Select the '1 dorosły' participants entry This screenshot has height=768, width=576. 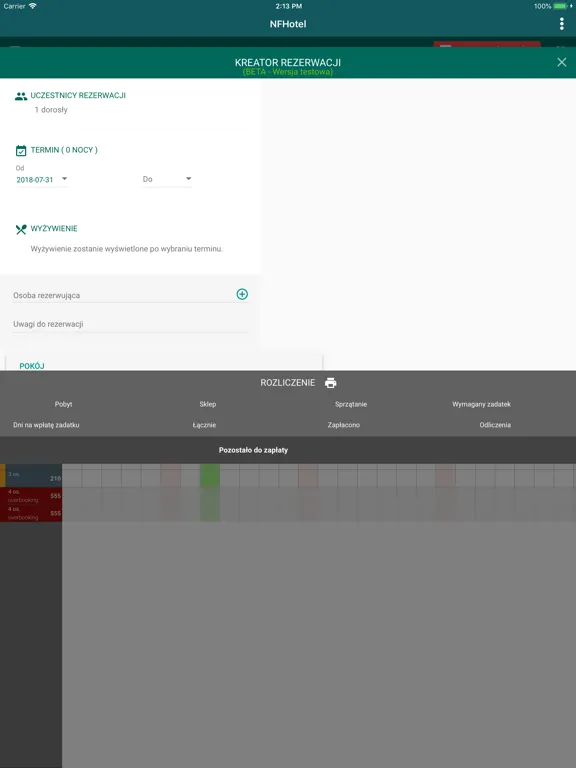(x=51, y=110)
